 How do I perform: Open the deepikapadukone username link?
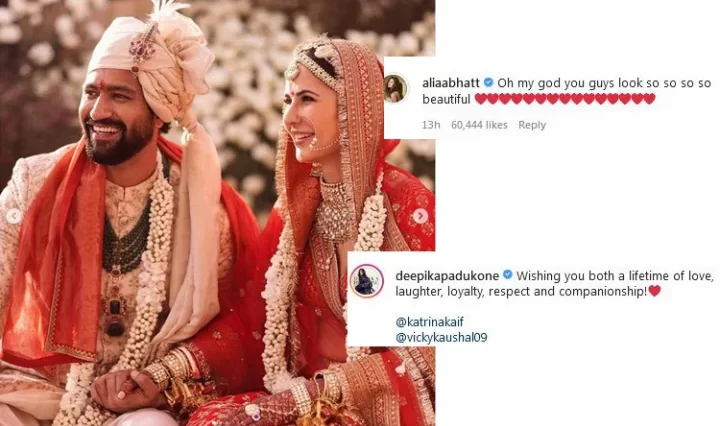coord(447,275)
